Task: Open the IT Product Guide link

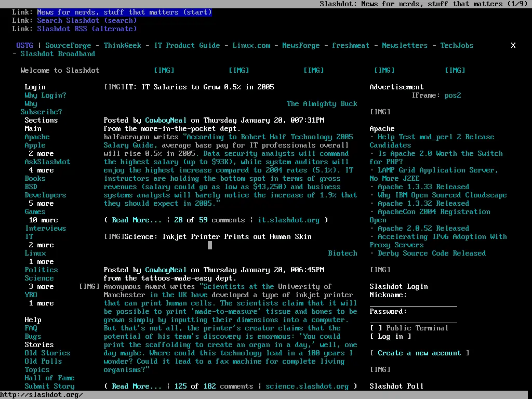Action: (187, 46)
